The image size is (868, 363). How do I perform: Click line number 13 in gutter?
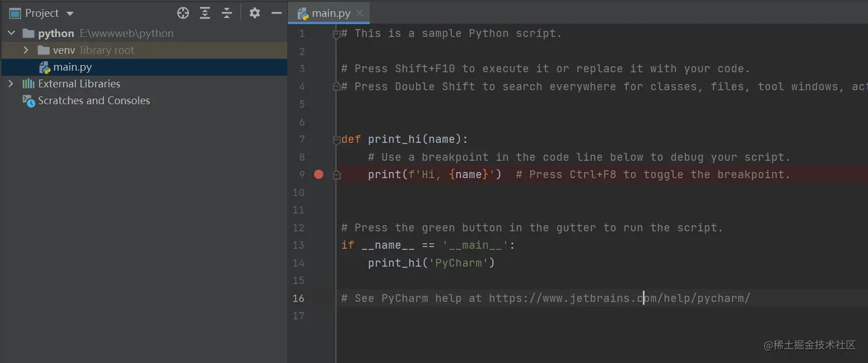(299, 245)
